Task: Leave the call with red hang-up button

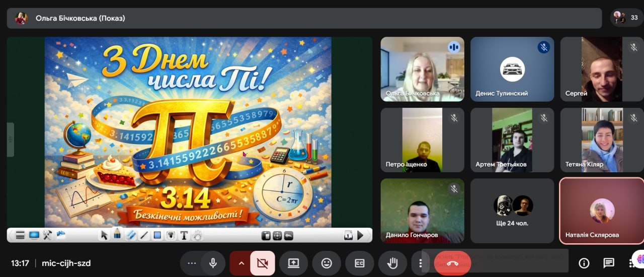Action: coord(452,263)
